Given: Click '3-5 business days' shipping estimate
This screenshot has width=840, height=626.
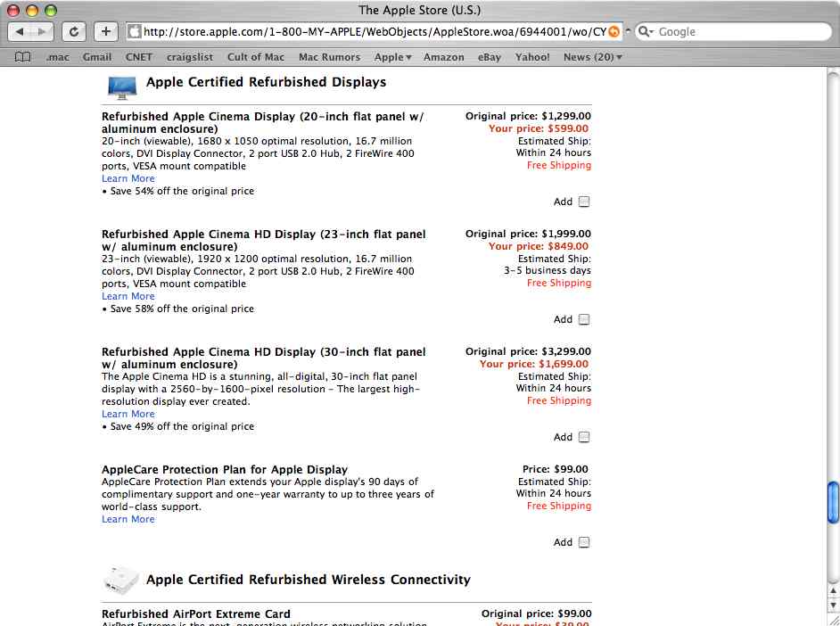Looking at the screenshot, I should point(547,270).
